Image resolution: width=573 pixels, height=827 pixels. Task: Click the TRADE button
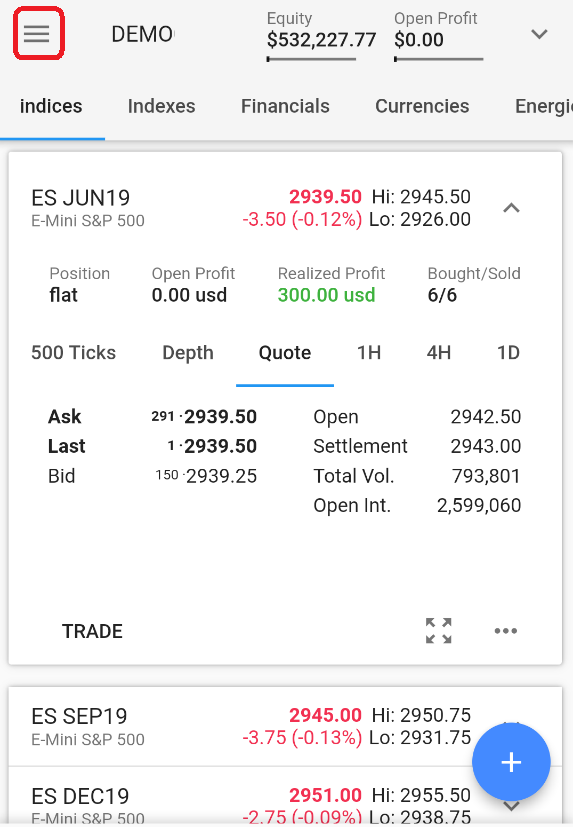click(x=92, y=631)
